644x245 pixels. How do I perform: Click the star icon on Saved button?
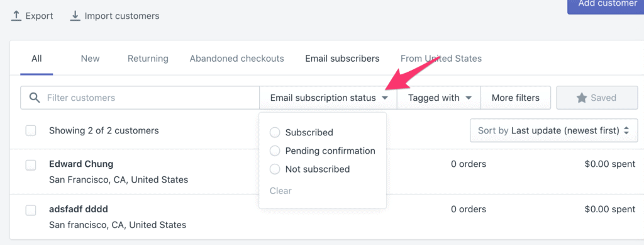[x=582, y=98]
